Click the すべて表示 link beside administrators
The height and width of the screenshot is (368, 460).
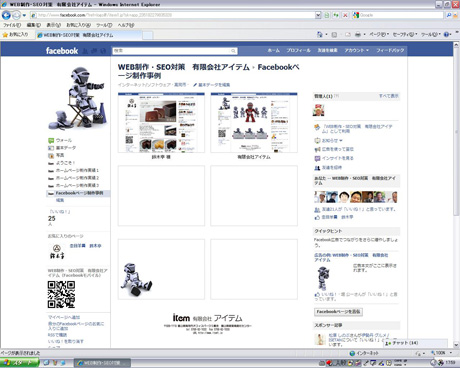(388, 96)
